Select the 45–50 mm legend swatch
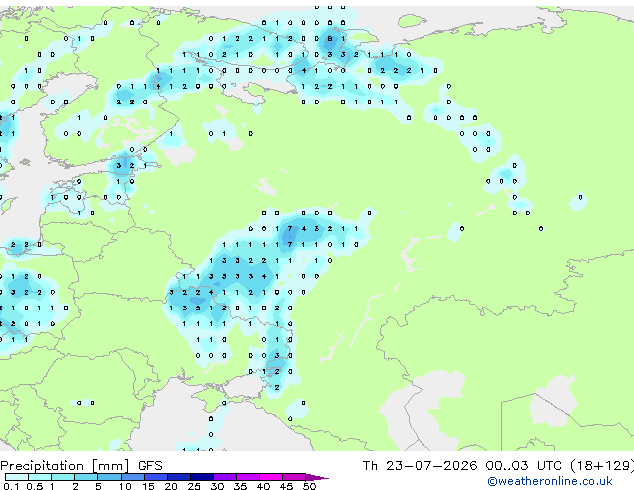 [x=294, y=477]
